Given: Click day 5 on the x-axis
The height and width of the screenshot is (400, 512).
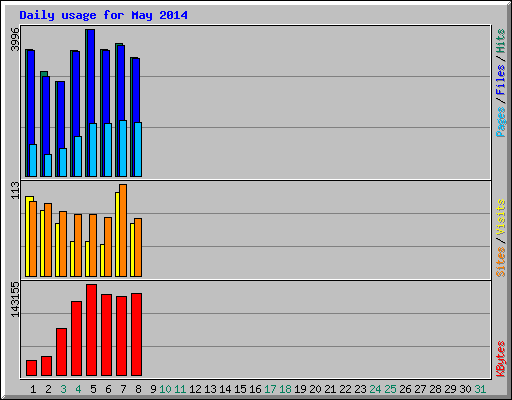Looking at the screenshot, I should [93, 389].
